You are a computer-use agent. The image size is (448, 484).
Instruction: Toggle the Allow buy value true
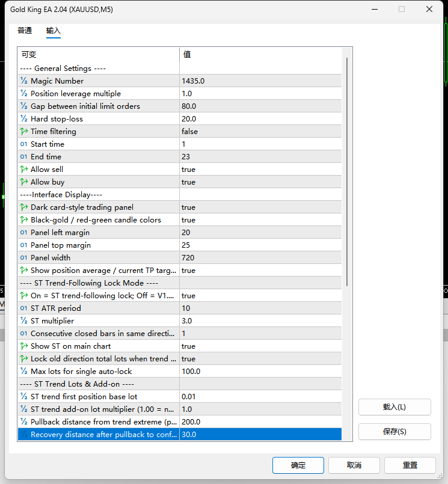pos(260,182)
